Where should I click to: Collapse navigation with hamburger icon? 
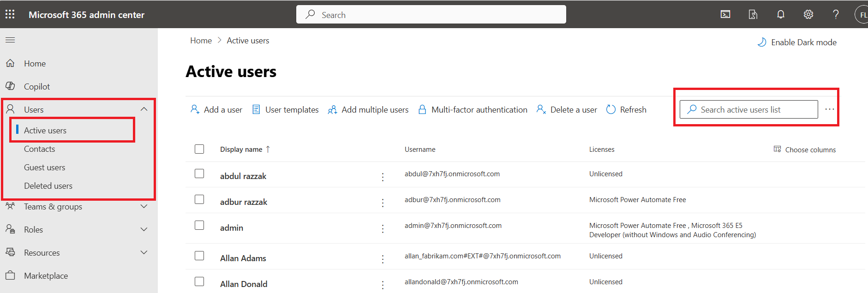pos(10,40)
